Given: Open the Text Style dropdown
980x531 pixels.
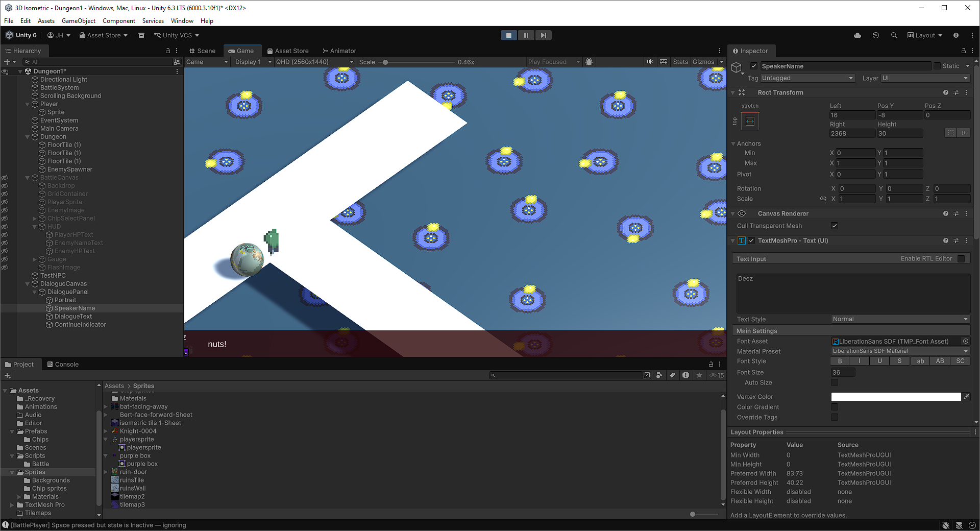Looking at the screenshot, I should (x=900, y=319).
